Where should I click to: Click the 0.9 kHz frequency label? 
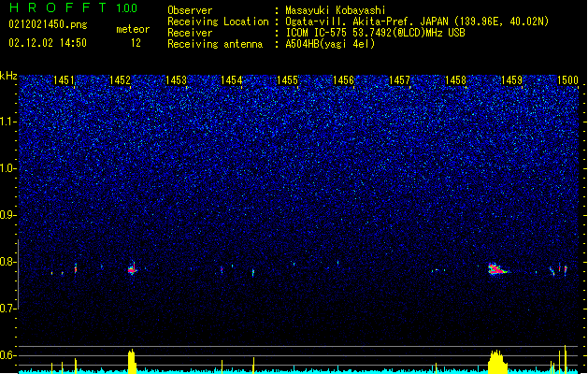(8, 215)
